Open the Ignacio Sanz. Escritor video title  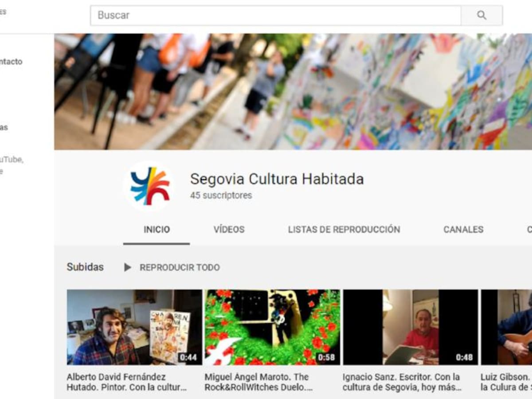[402, 382]
